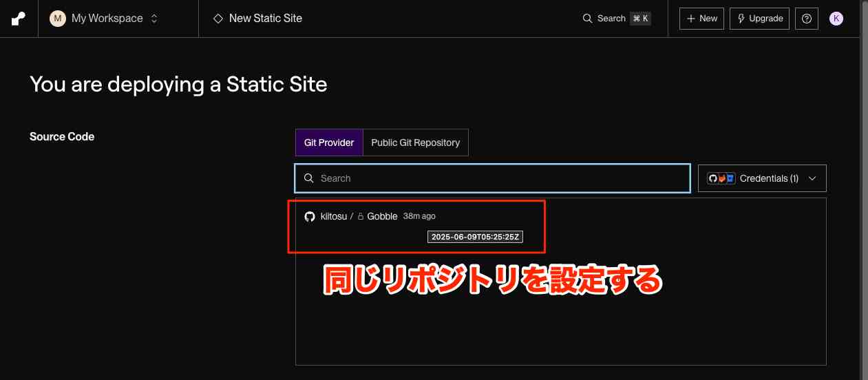The image size is (868, 380).
Task: Open the Credentials (1) dropdown
Action: coord(761,178)
